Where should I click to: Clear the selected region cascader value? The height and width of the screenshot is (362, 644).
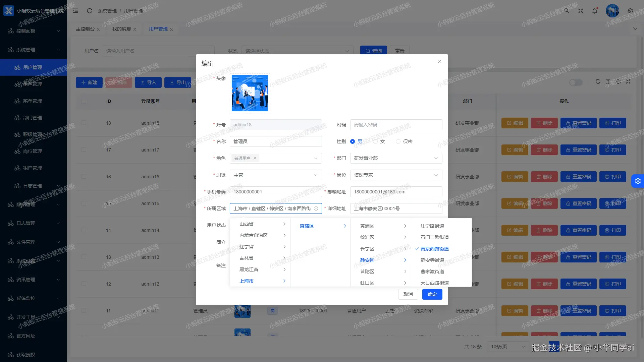[x=316, y=208]
